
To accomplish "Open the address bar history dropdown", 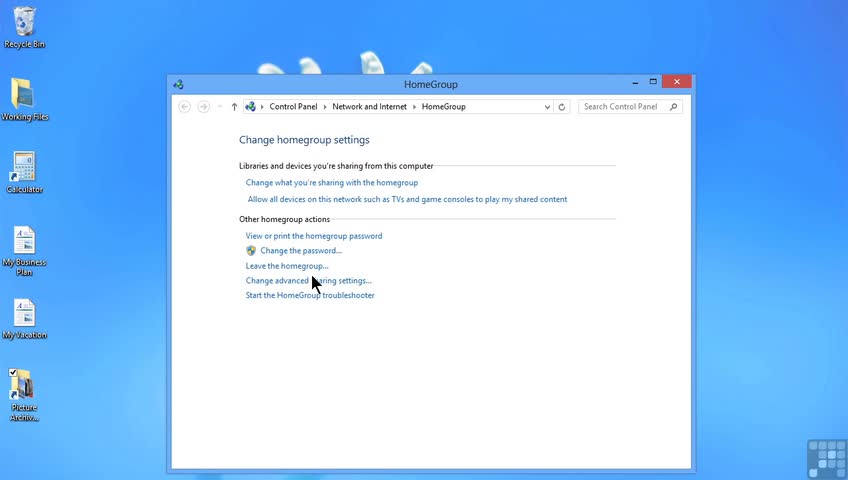I will coord(547,107).
